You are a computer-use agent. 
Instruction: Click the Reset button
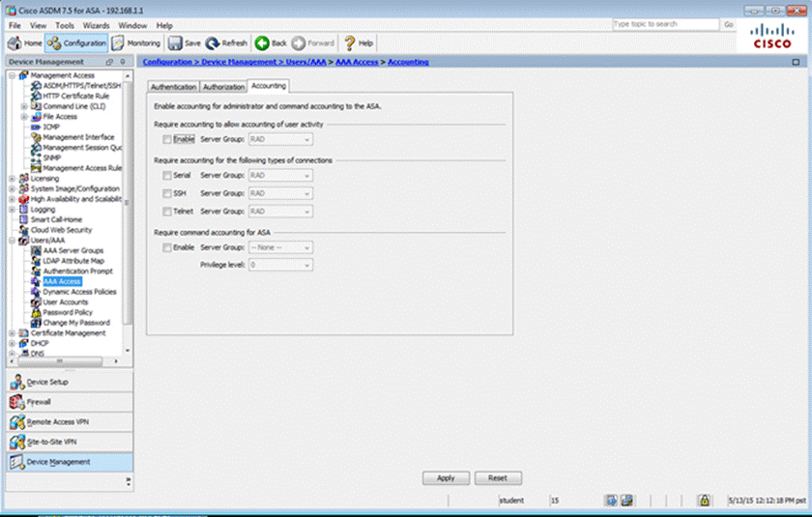coord(498,478)
